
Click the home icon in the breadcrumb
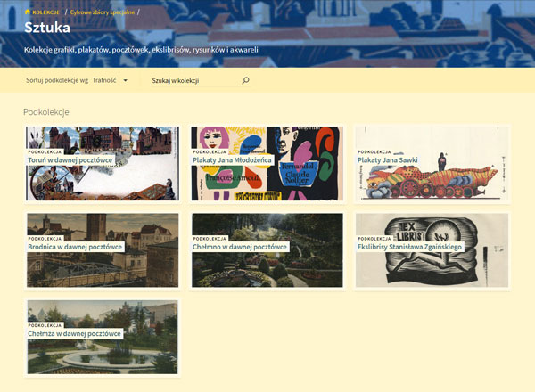point(28,12)
